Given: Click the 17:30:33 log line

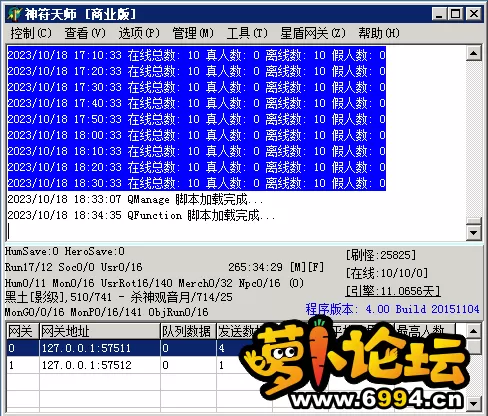Looking at the screenshot, I should (197, 87).
